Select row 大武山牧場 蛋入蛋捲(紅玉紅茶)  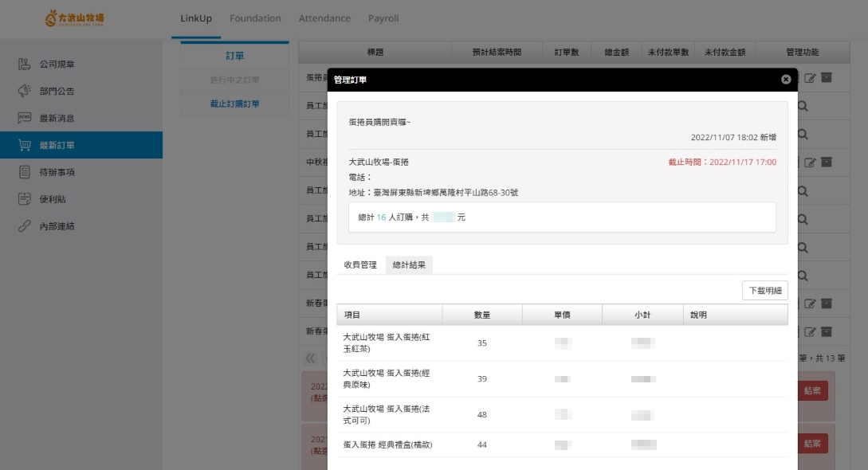click(562, 343)
